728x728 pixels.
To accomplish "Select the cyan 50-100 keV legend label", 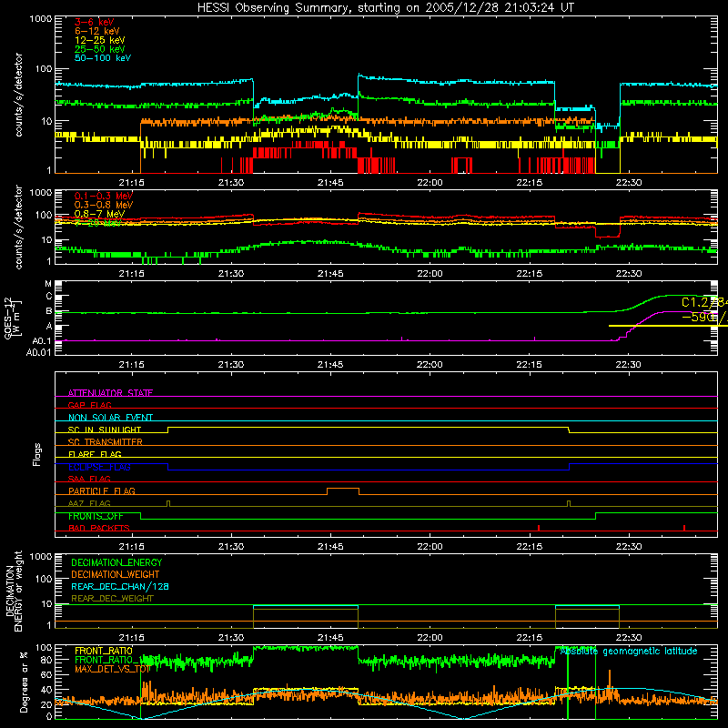I will 103,58.
